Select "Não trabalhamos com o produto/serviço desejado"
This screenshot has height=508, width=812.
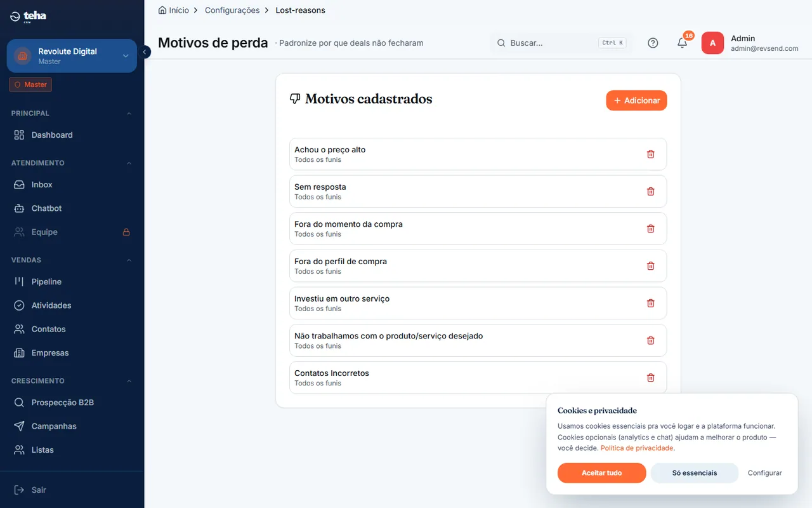pos(389,336)
